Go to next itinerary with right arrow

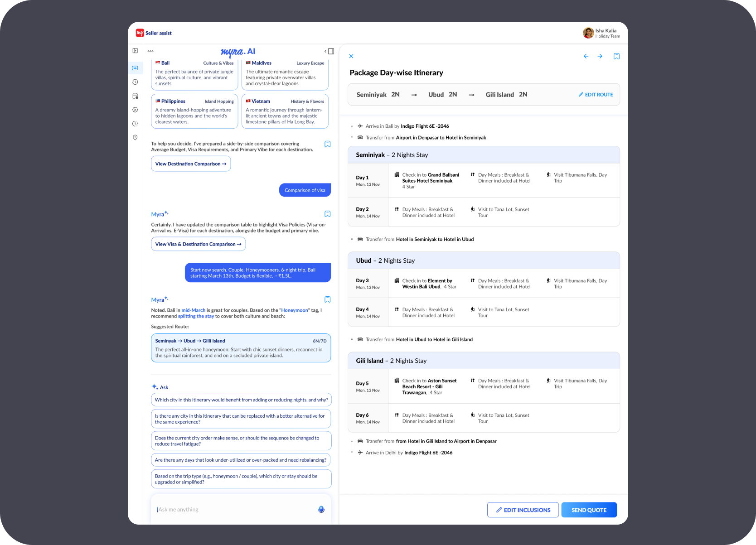600,56
